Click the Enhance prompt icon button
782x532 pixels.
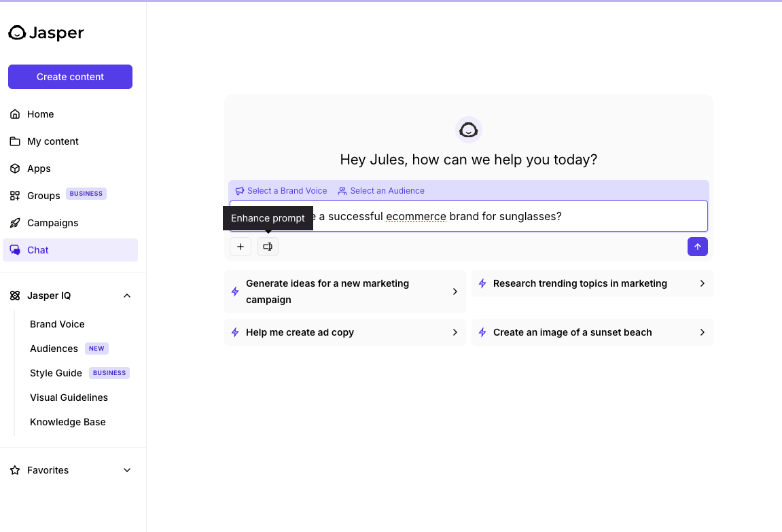click(268, 247)
